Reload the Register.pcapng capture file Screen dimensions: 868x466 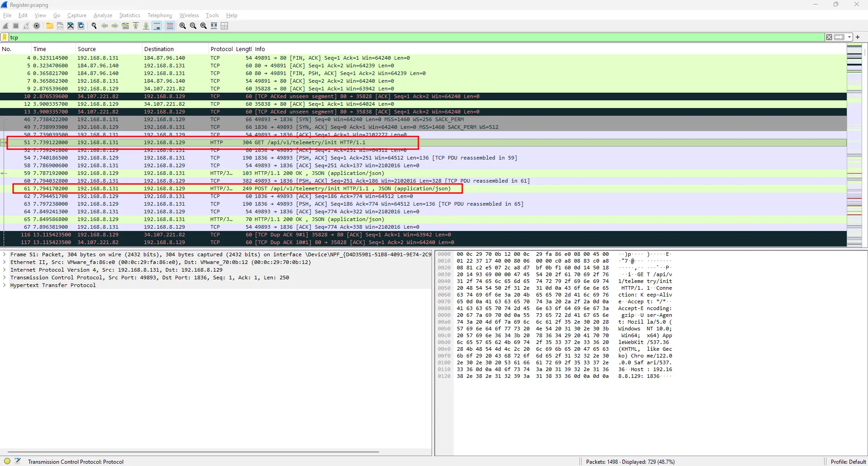click(x=81, y=26)
